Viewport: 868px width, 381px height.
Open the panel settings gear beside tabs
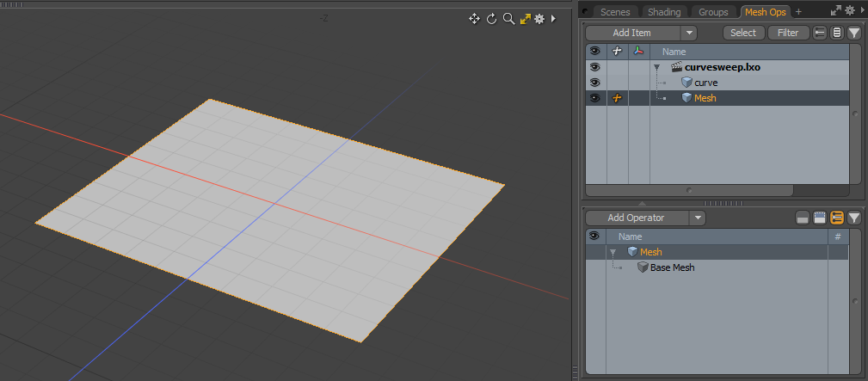point(850,10)
